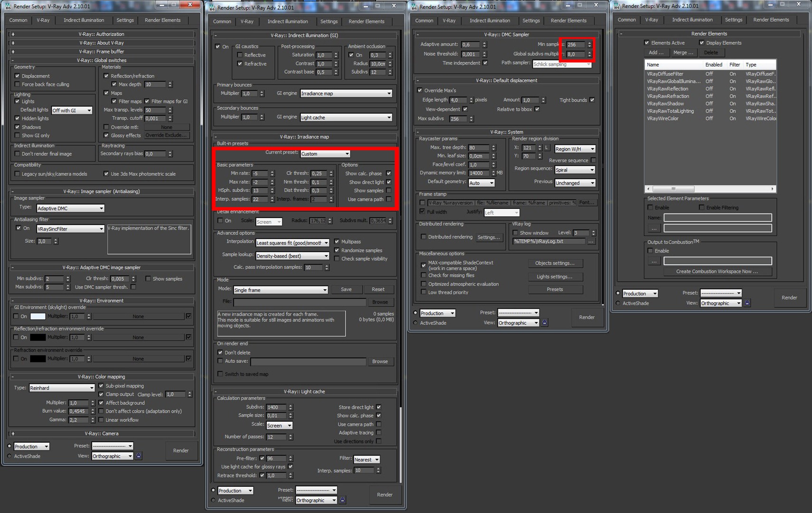
Task: Enable Low thread priority checkbox
Action: pos(423,293)
